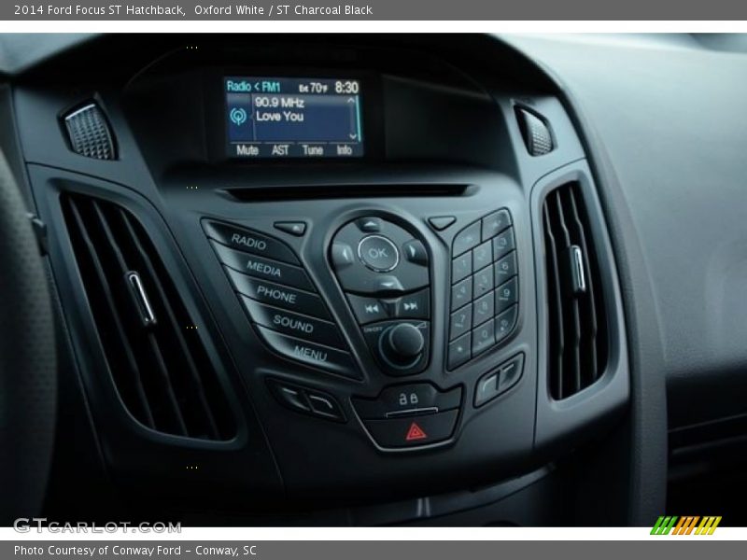Image resolution: width=747 pixels, height=560 pixels.
Task: Open the SOUND settings button
Action: [293, 323]
